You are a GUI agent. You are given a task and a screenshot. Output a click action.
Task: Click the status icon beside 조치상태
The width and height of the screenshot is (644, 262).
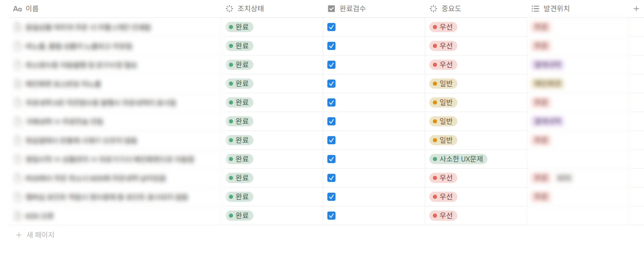pyautogui.click(x=229, y=9)
